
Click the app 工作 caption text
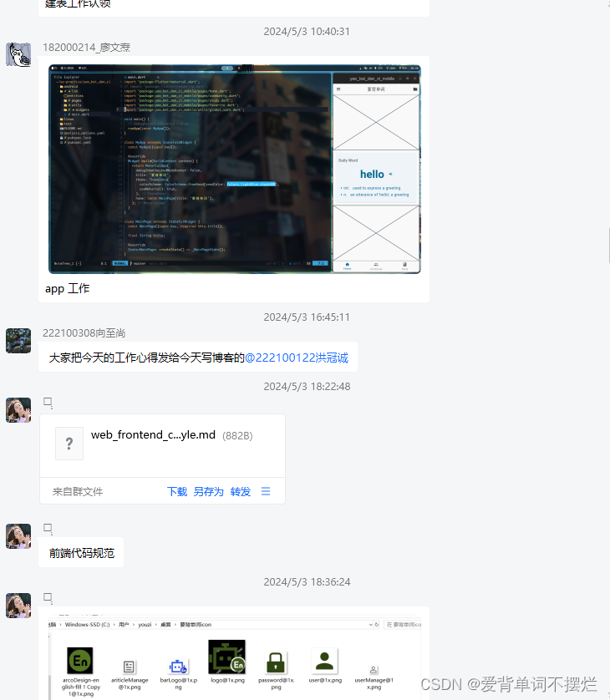click(67, 288)
